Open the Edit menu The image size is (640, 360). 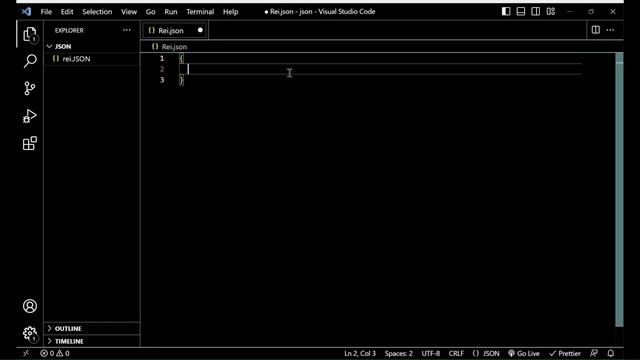(67, 11)
